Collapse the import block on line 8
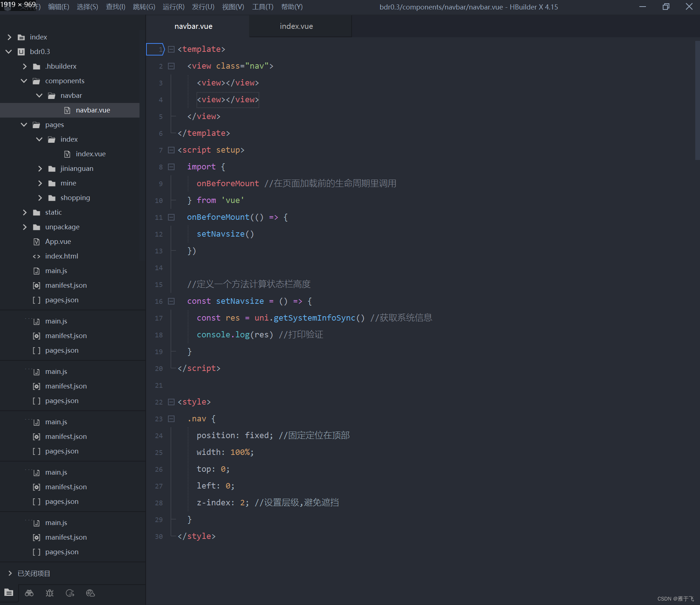Screen dimensions: 700x605 click(171, 167)
